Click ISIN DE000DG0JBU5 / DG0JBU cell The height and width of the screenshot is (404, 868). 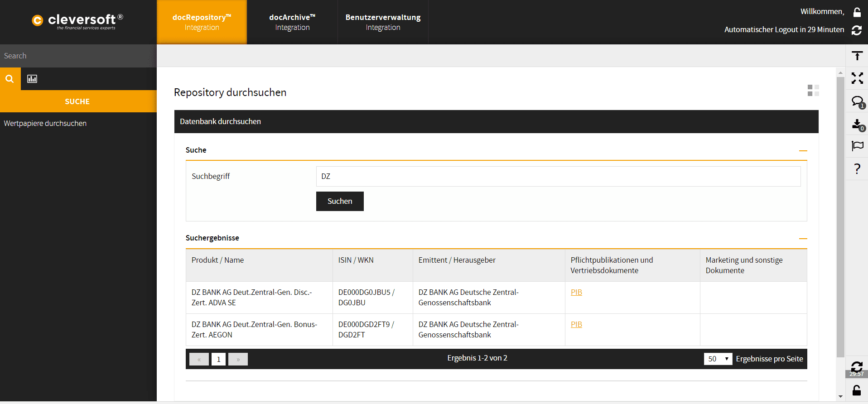click(373, 298)
